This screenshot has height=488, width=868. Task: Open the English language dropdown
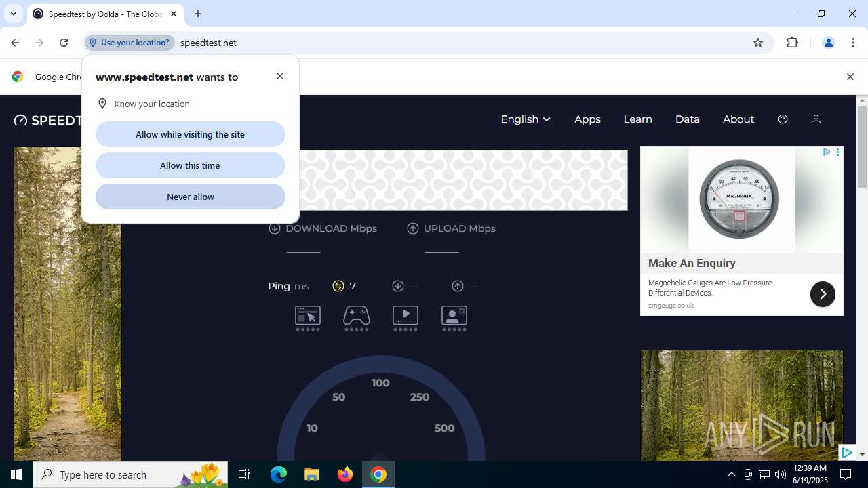[x=526, y=119]
